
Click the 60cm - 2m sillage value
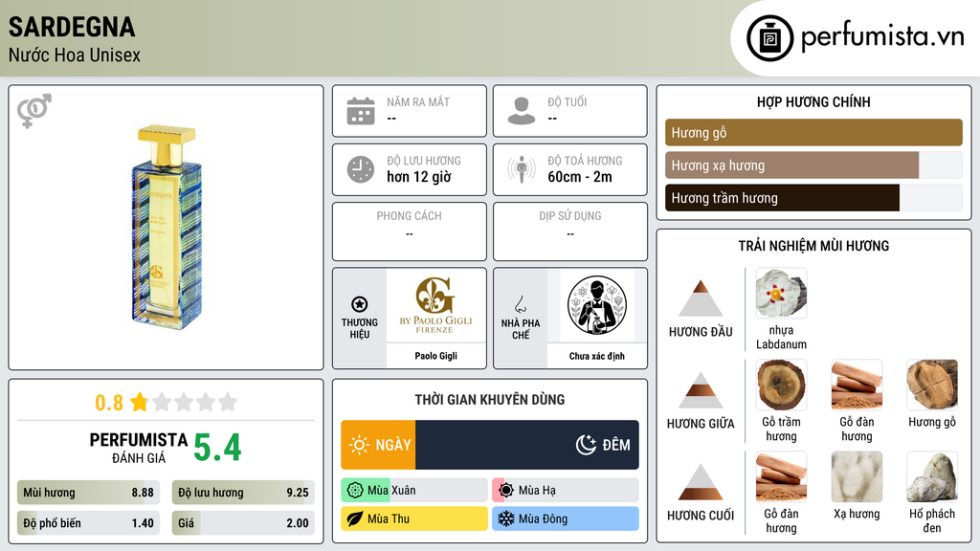(x=580, y=177)
